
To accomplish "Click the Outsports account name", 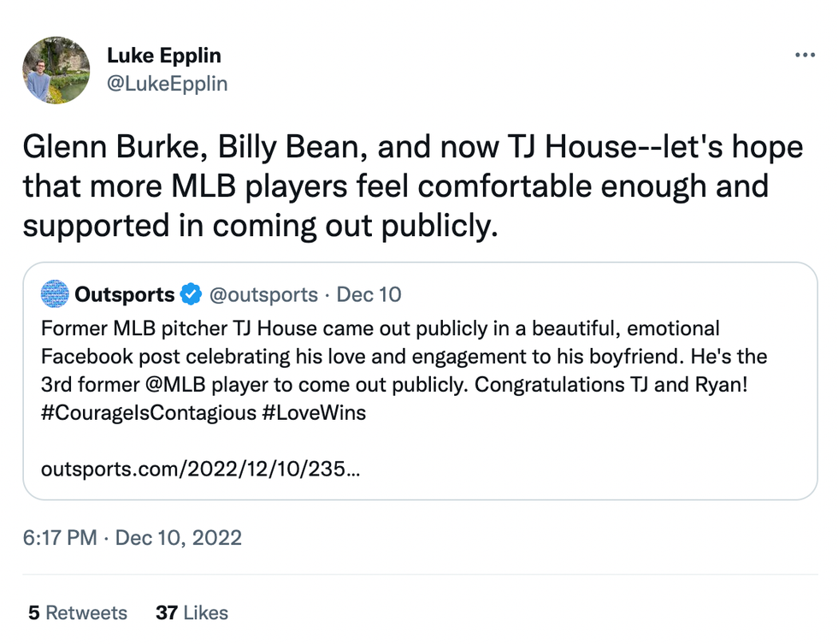I will [125, 295].
